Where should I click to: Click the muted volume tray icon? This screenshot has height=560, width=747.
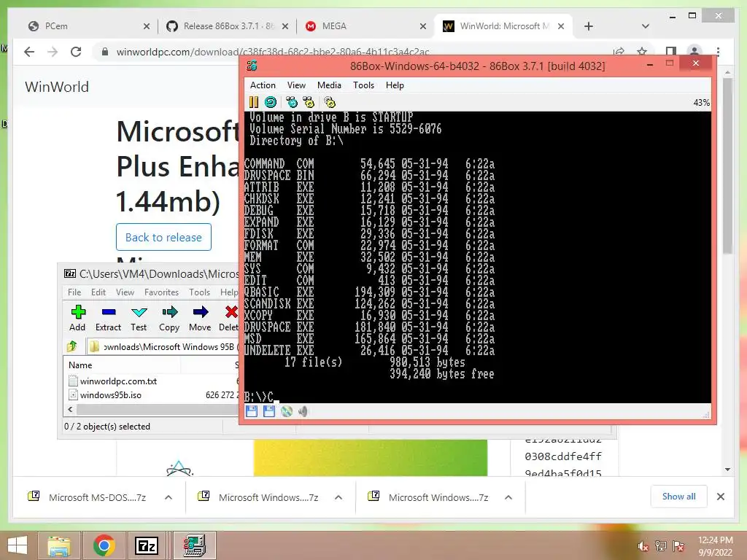point(643,546)
